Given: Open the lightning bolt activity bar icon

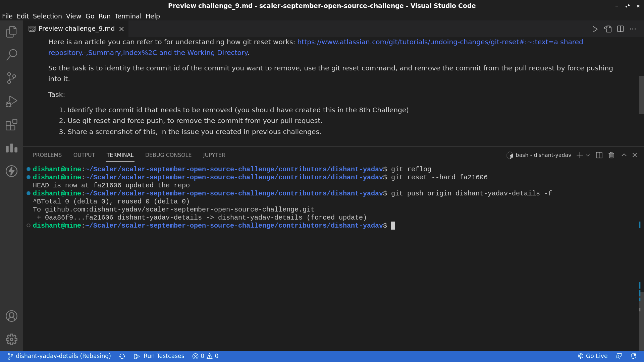Looking at the screenshot, I should click(x=11, y=171).
